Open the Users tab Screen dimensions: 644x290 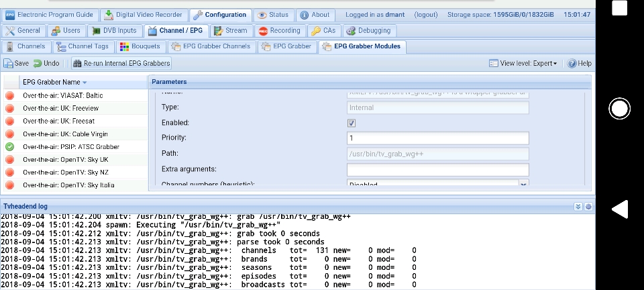[66, 30]
